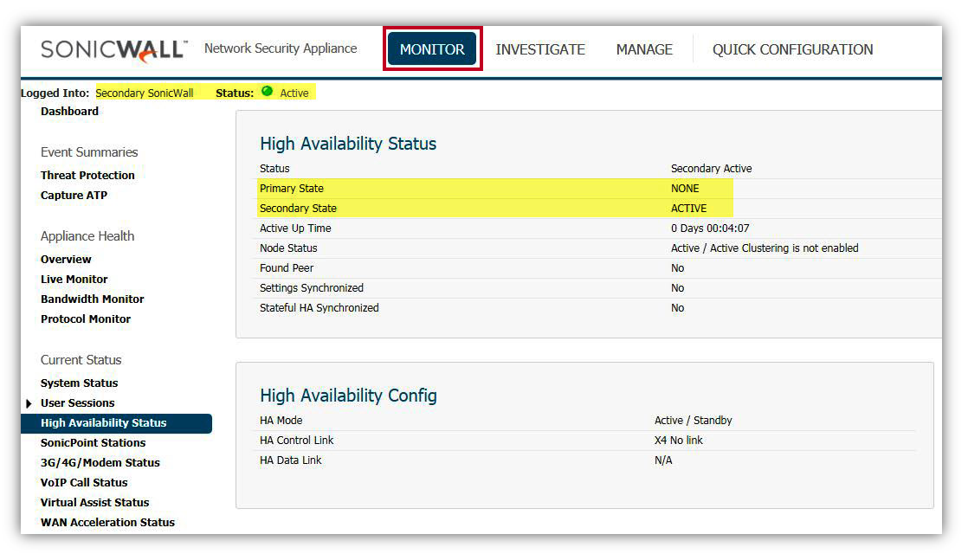Open System Status page
This screenshot has height=560, width=968.
click(79, 383)
